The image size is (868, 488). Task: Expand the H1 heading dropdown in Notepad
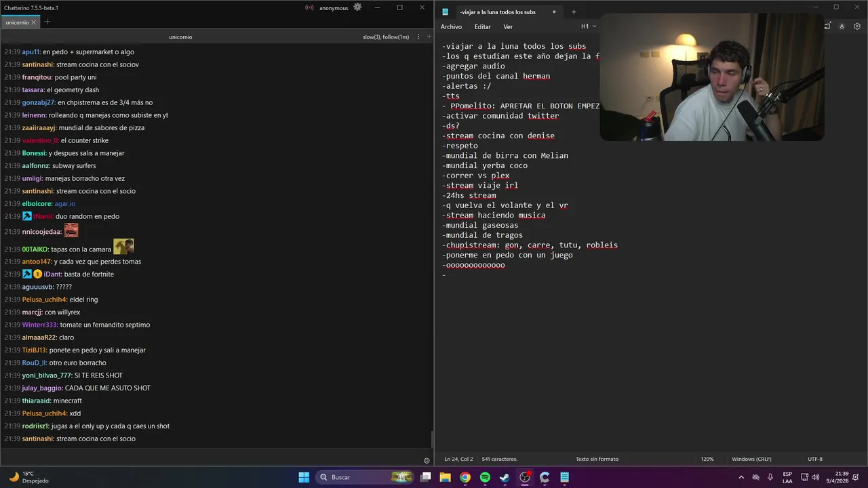(x=588, y=26)
